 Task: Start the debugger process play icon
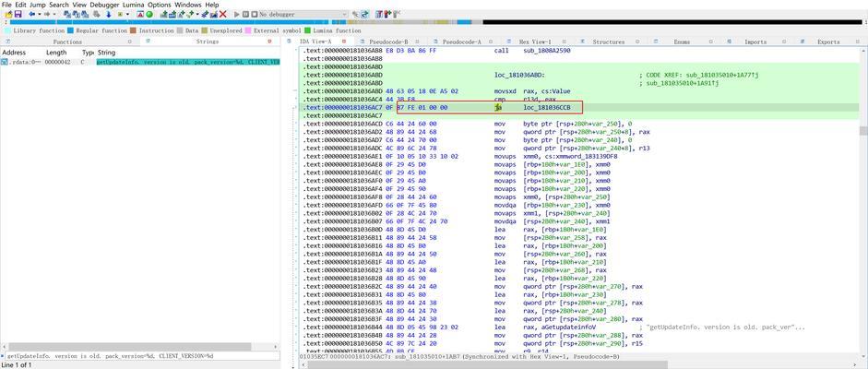point(237,14)
